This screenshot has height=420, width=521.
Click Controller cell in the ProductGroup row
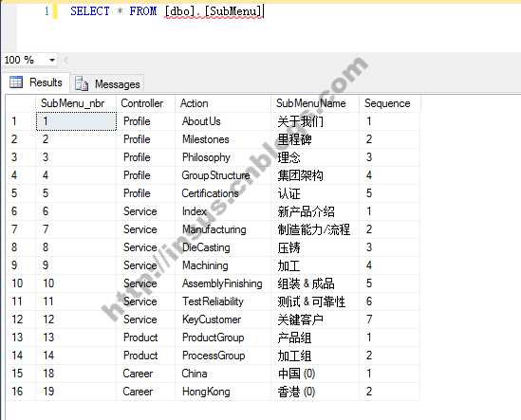(146, 338)
